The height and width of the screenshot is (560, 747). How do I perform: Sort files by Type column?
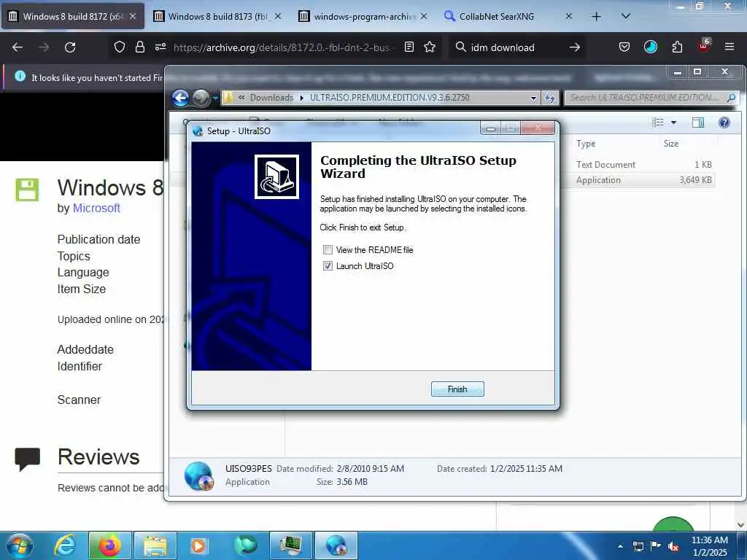coord(586,144)
